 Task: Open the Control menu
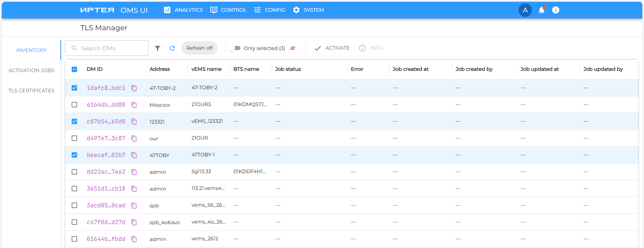pyautogui.click(x=228, y=10)
